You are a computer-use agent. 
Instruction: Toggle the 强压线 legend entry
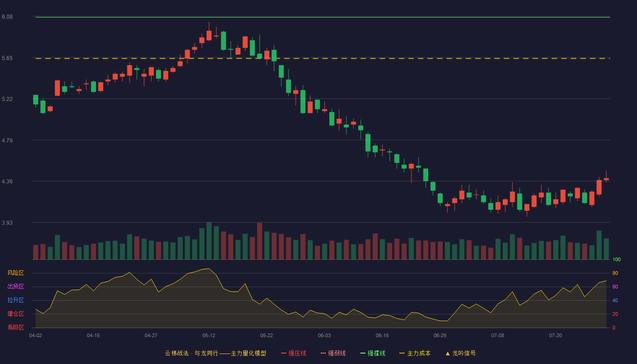click(x=293, y=353)
